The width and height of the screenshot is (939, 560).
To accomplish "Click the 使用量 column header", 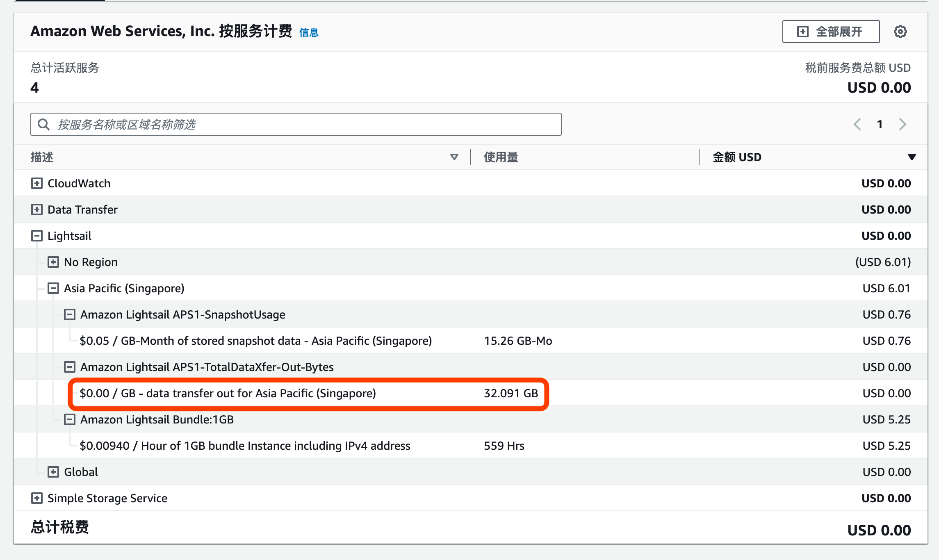I will click(501, 157).
